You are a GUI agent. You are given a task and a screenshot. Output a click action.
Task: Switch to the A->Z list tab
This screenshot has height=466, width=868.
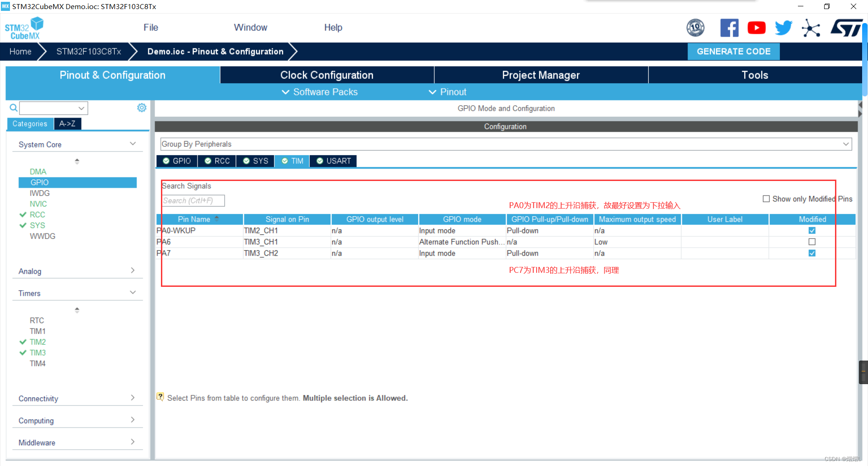coord(67,124)
